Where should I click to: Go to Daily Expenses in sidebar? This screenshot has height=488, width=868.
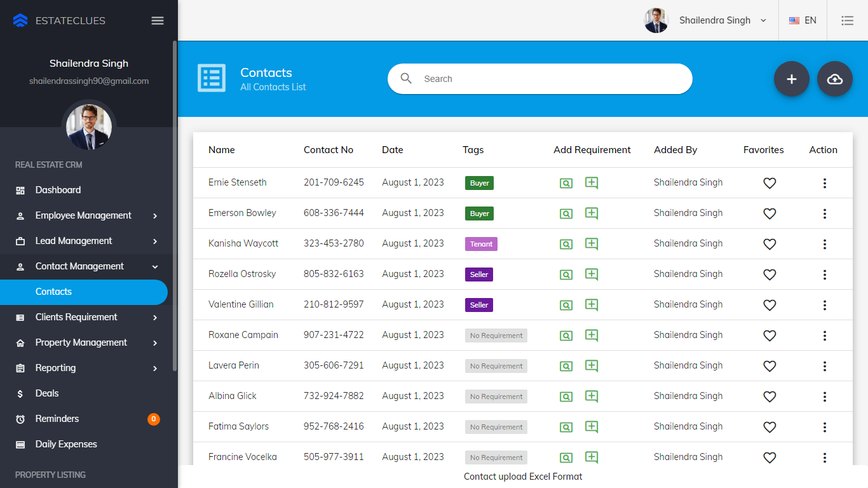(x=66, y=444)
